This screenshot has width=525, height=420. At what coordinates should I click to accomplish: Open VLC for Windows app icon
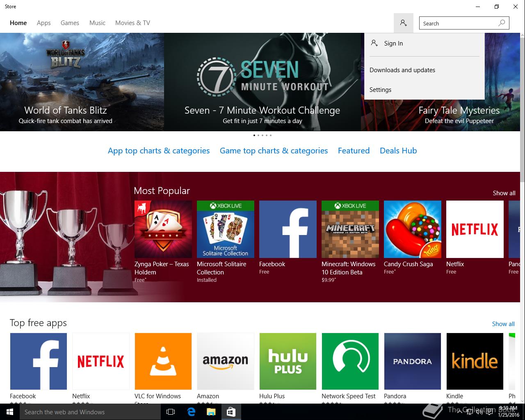pyautogui.click(x=163, y=361)
